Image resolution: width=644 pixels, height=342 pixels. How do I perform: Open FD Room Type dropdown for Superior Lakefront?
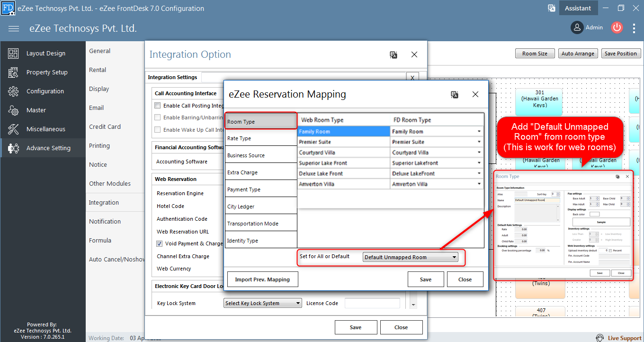point(479,163)
